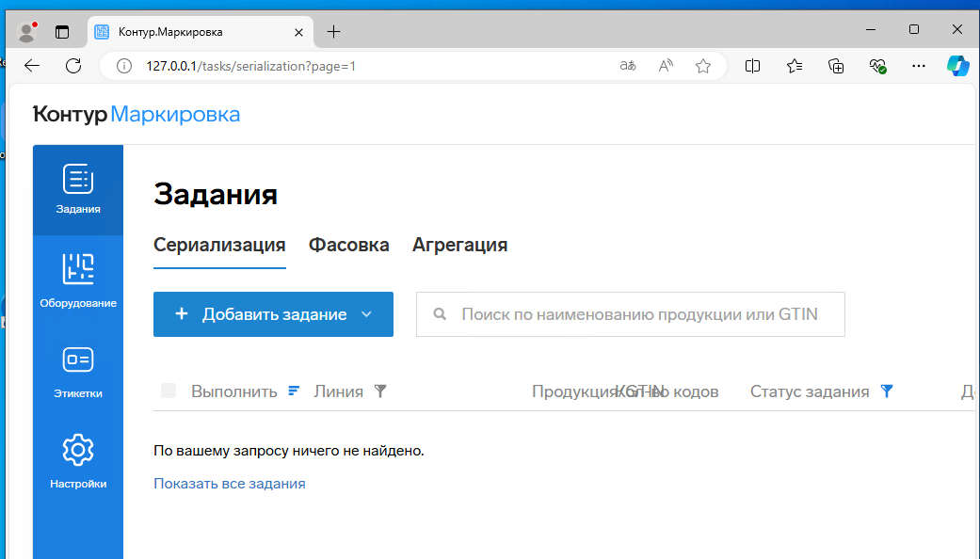Switch to the Фасовка tab

tap(348, 245)
